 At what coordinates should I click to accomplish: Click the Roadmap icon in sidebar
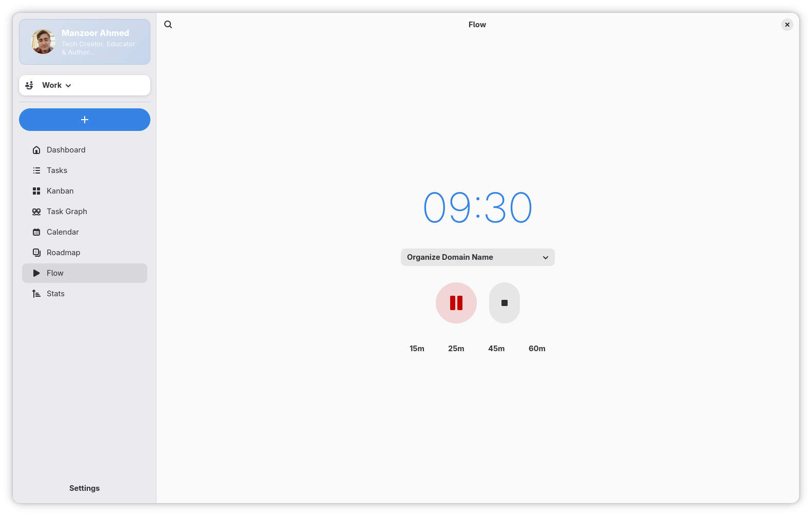coord(36,253)
